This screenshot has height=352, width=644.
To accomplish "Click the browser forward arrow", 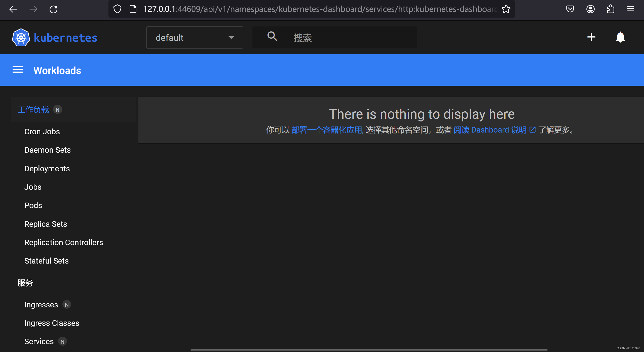I will click(33, 9).
